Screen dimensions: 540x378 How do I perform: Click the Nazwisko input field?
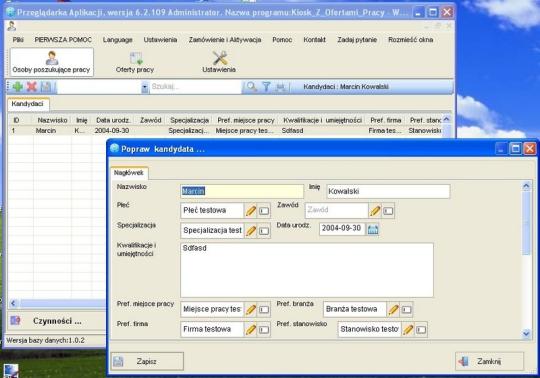pyautogui.click(x=242, y=191)
